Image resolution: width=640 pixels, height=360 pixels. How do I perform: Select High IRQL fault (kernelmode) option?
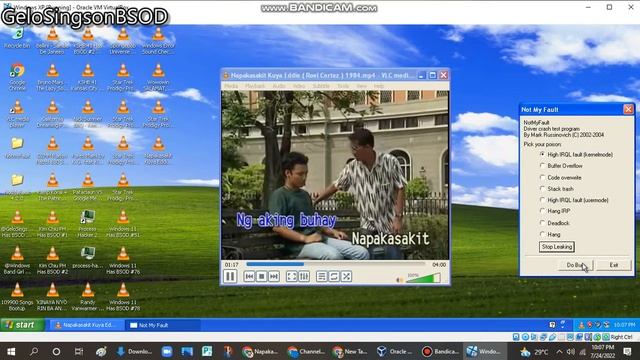[576, 155]
